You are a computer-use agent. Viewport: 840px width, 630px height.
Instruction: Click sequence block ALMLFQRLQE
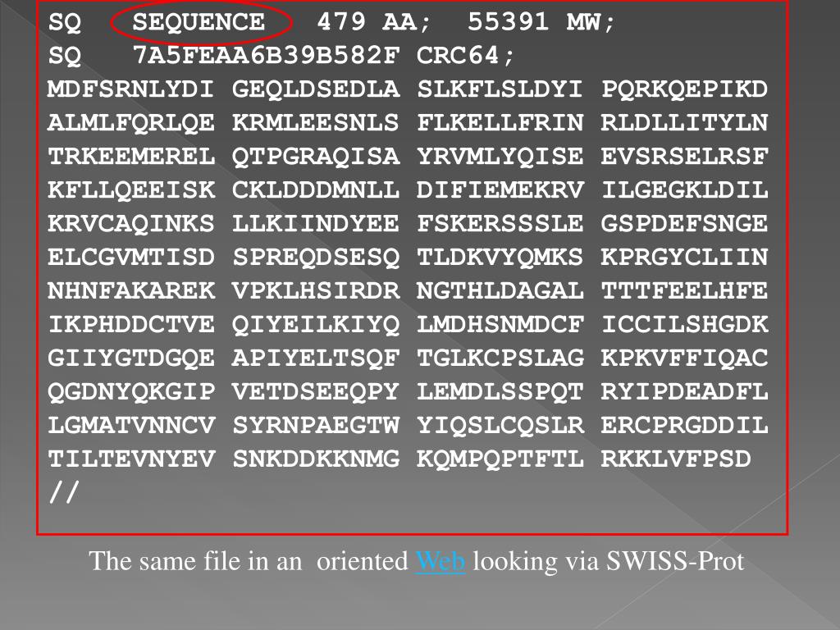pos(130,123)
